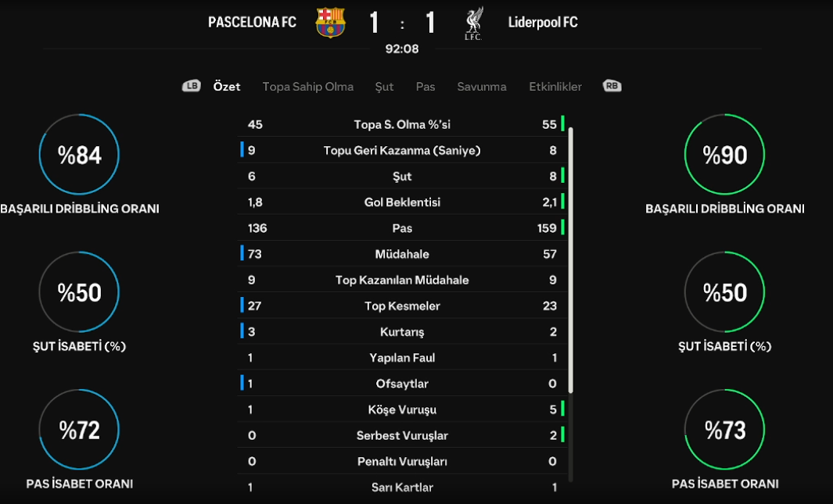The width and height of the screenshot is (833, 504).
Task: Click the LB bumper icon
Action: (192, 86)
